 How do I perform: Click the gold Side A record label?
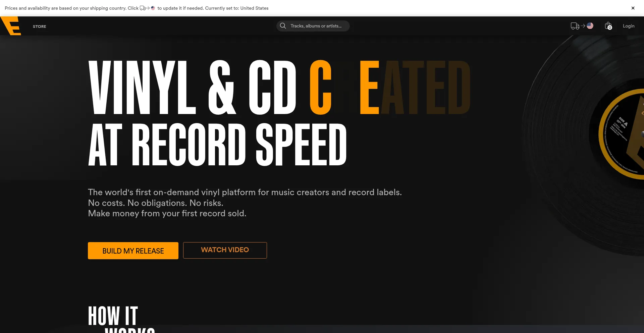click(622, 134)
